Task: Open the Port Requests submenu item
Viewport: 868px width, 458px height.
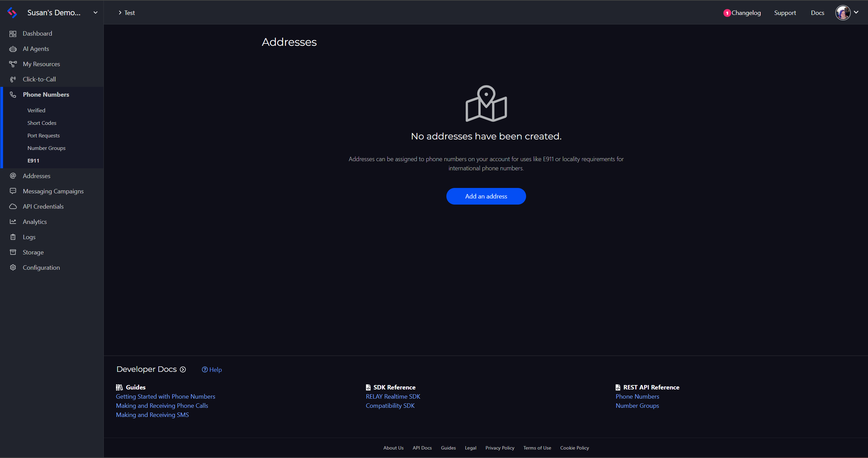Action: pos(43,135)
